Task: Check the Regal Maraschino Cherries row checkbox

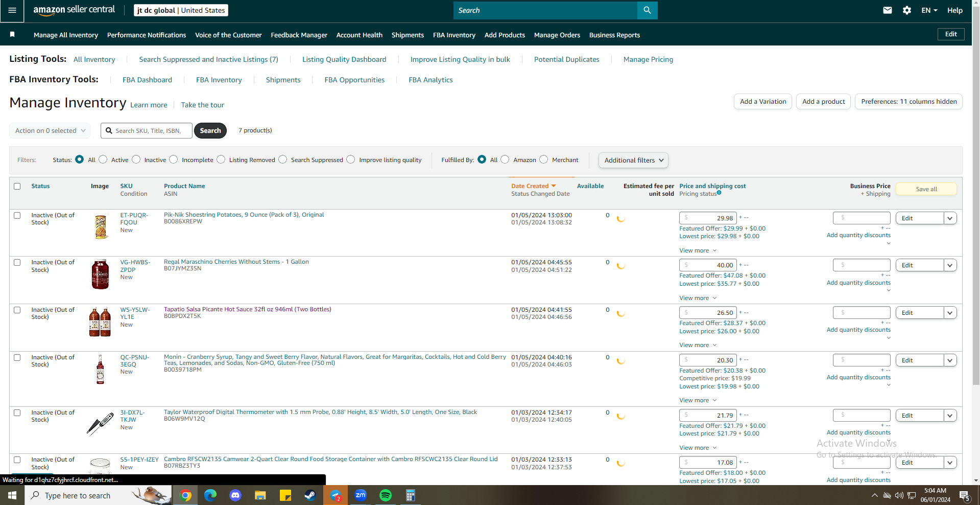Action: (x=17, y=262)
